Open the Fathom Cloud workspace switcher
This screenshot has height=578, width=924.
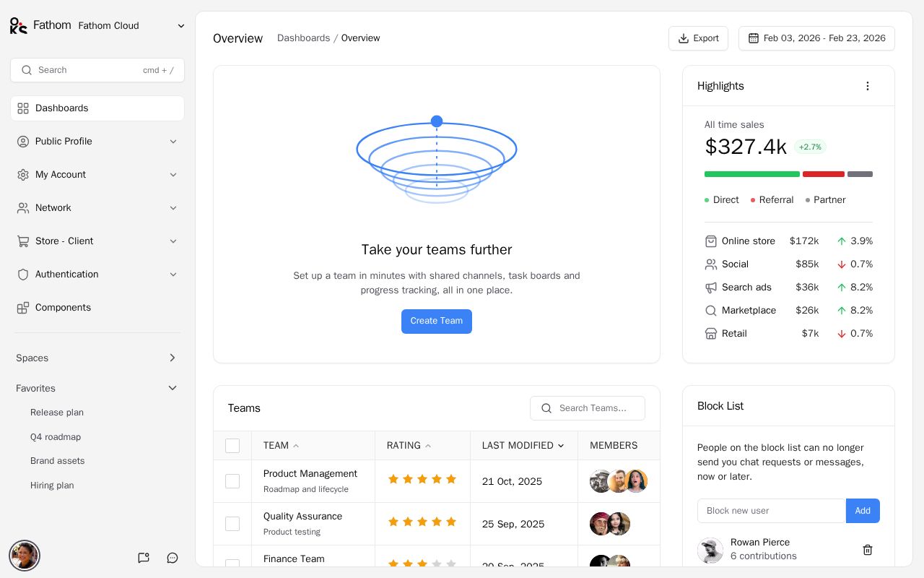[131, 26]
